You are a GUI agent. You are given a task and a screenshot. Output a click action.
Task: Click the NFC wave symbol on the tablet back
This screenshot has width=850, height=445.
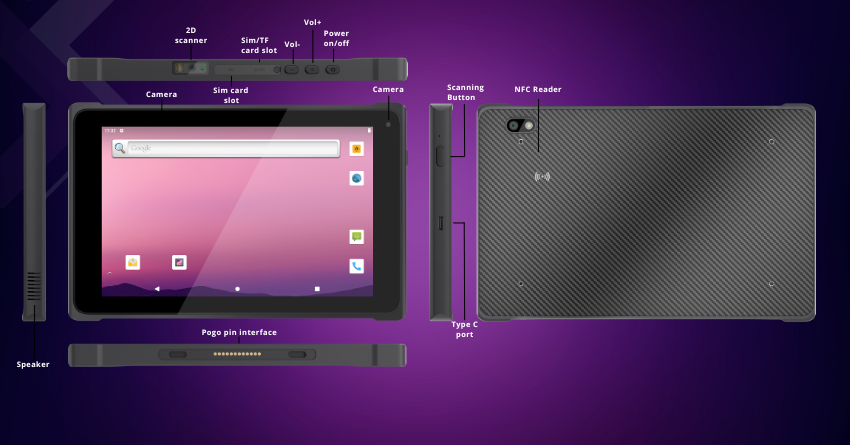pyautogui.click(x=542, y=177)
